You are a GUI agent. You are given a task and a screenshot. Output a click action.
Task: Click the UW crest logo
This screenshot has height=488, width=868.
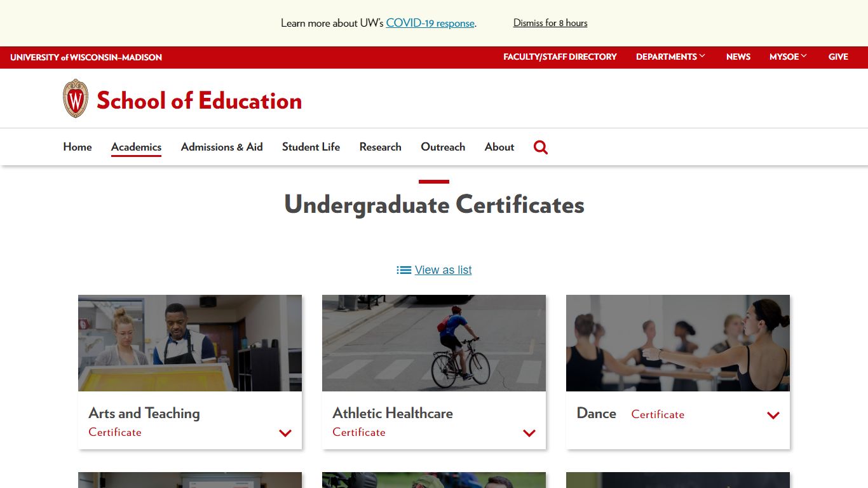tap(76, 98)
